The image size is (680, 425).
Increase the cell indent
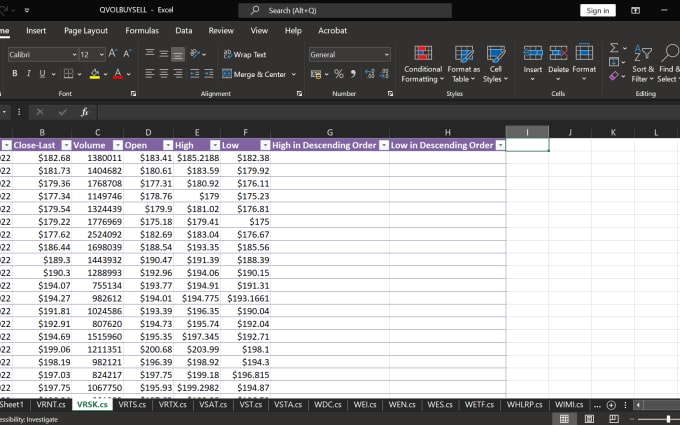(x=209, y=74)
